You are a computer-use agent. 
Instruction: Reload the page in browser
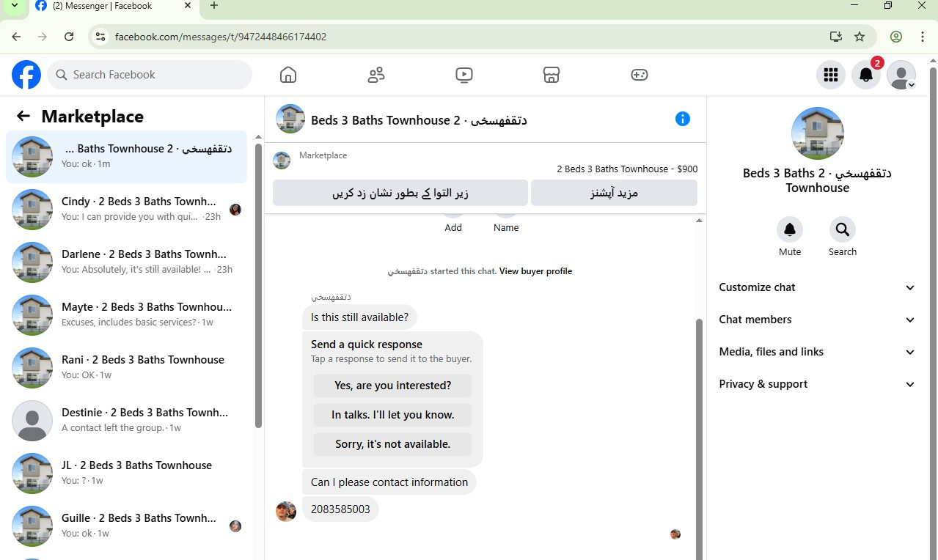[69, 37]
